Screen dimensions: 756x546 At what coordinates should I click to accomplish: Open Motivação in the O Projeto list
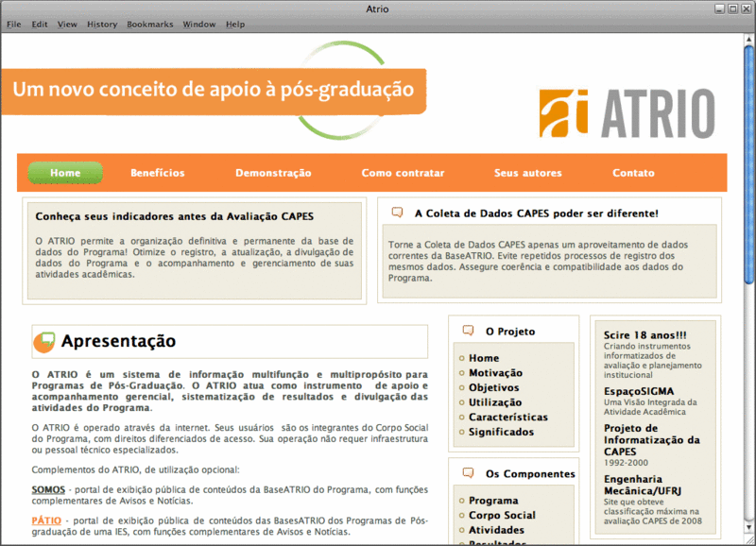(x=495, y=373)
